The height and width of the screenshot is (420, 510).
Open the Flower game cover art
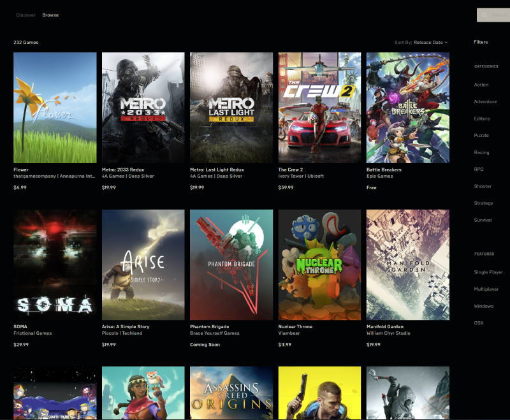55,108
